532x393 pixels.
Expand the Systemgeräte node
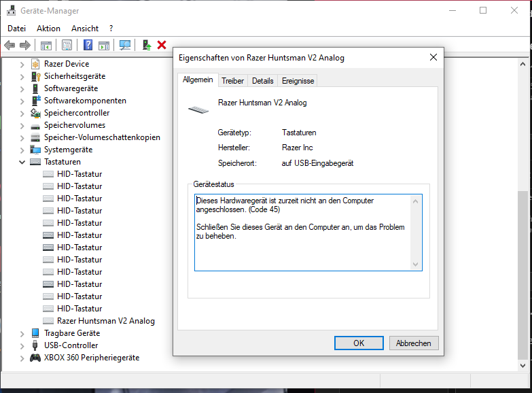22,150
